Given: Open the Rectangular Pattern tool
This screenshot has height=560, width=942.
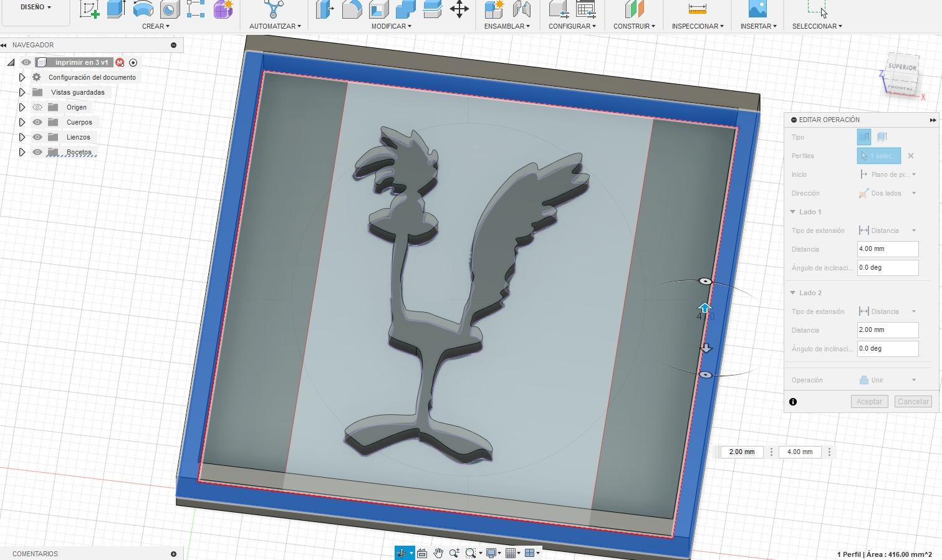Looking at the screenshot, I should [196, 9].
